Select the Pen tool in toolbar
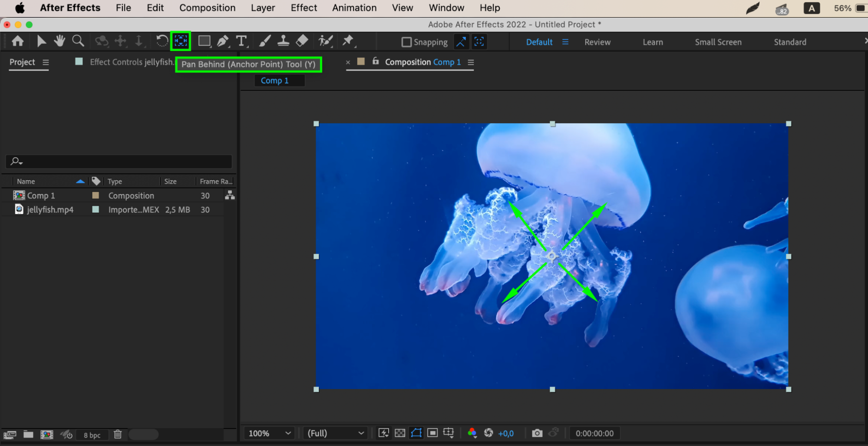Viewport: 868px width, 446px height. click(222, 41)
